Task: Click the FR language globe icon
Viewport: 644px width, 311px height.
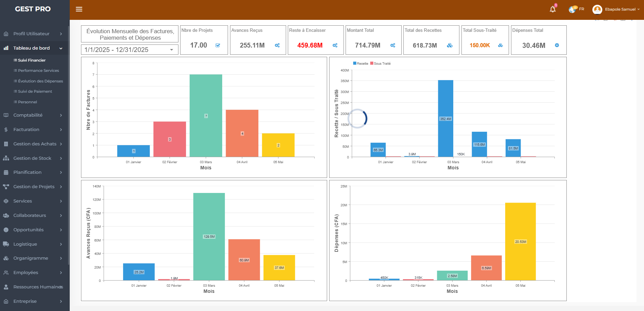Action: (x=573, y=9)
